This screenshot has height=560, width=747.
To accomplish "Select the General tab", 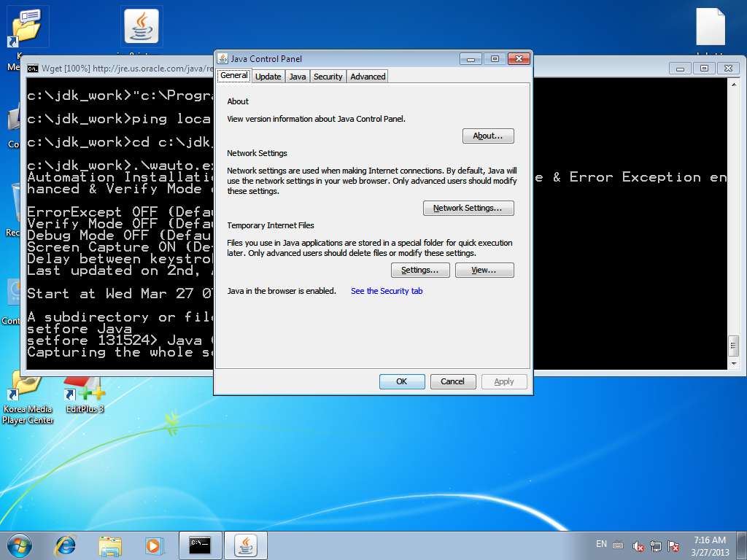I will click(x=234, y=75).
